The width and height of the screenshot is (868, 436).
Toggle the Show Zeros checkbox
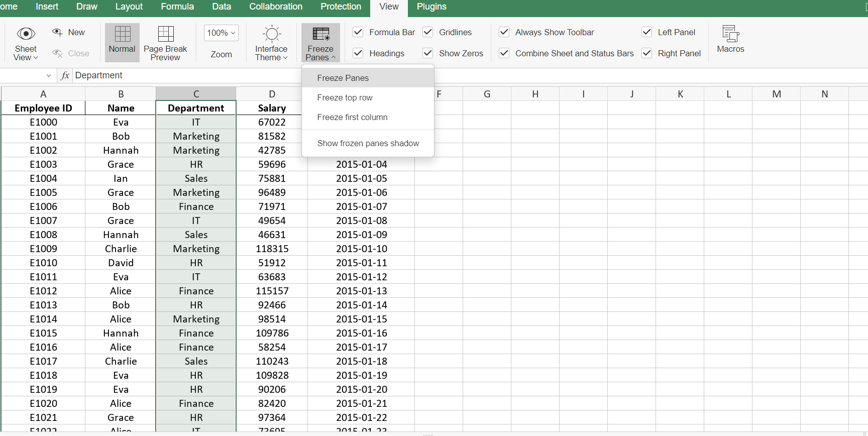[x=428, y=53]
